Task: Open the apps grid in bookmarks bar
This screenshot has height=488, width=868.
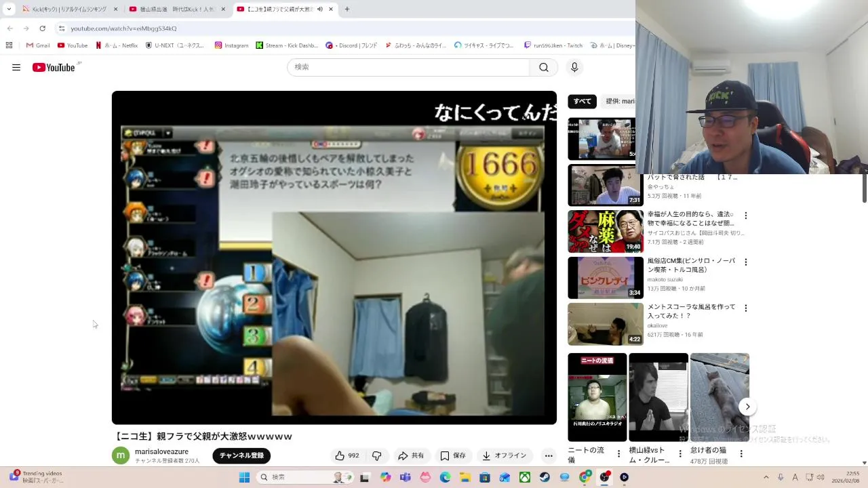Action: (x=9, y=45)
